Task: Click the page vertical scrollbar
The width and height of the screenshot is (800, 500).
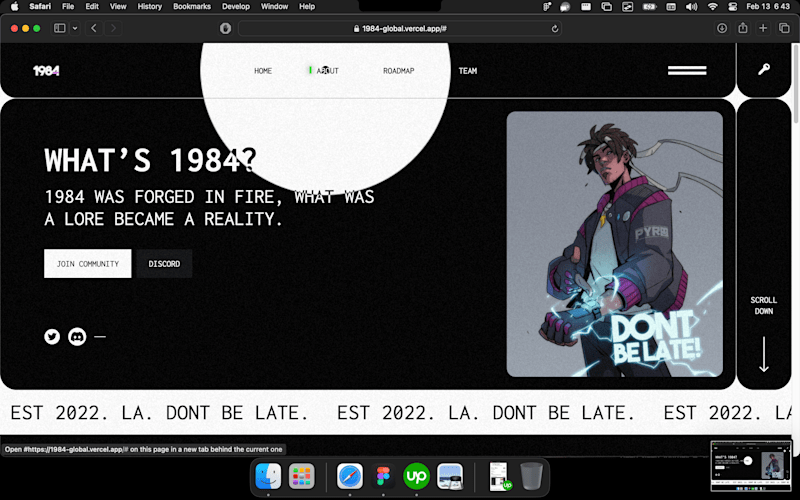Action: tap(795, 84)
